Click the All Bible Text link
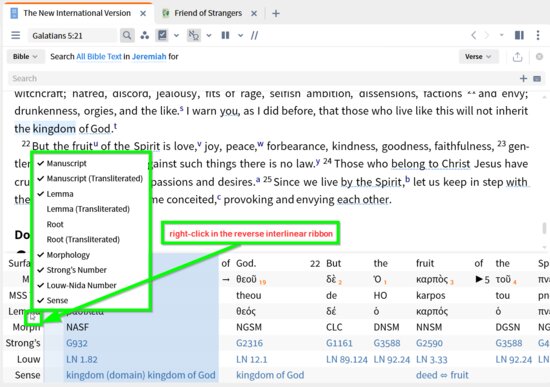 click(99, 56)
